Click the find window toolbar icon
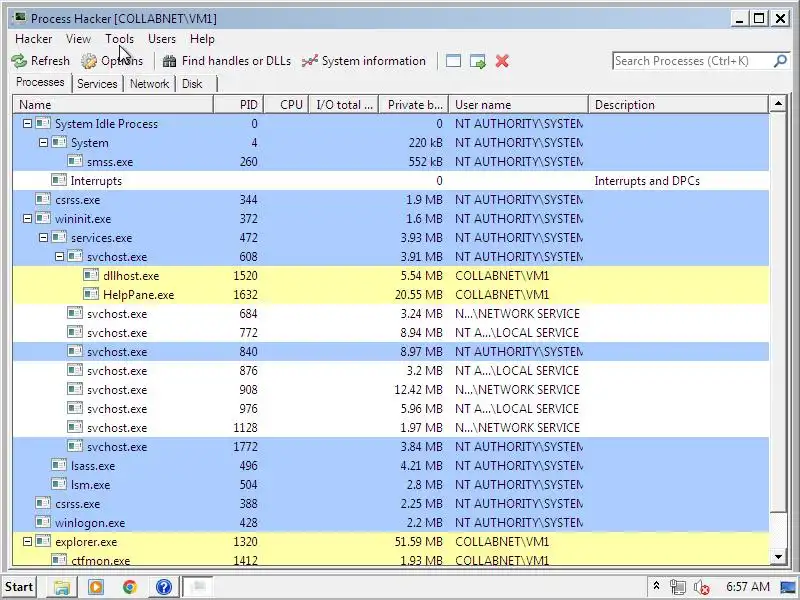Image resolution: width=800 pixels, height=600 pixels. [453, 61]
